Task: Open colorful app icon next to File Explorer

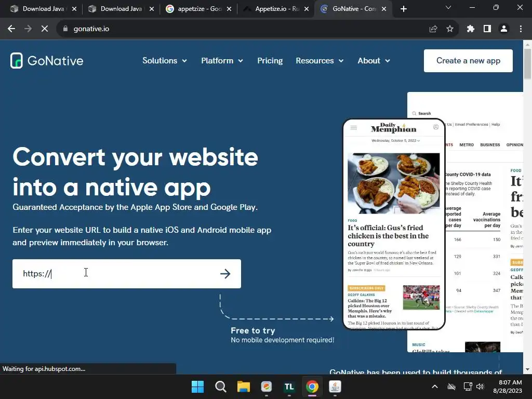Action: click(x=267, y=387)
